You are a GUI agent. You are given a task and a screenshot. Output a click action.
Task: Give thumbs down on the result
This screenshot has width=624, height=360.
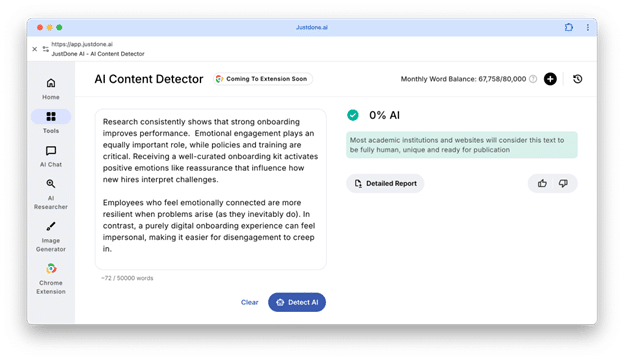tap(563, 183)
